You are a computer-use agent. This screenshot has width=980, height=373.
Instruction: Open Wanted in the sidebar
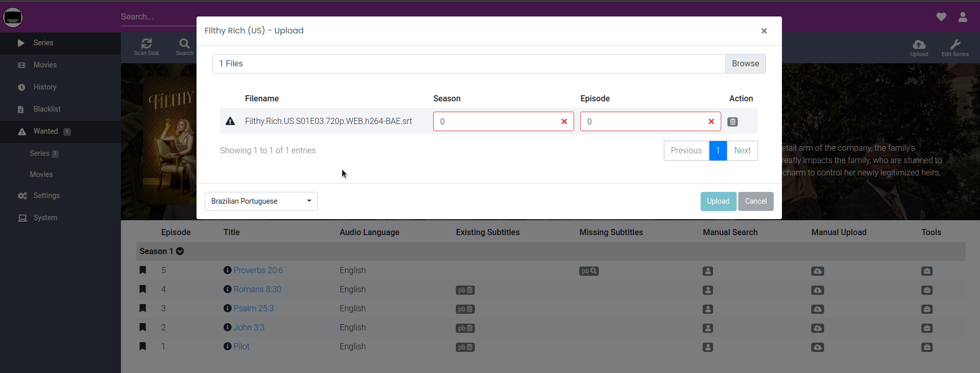coord(60,132)
